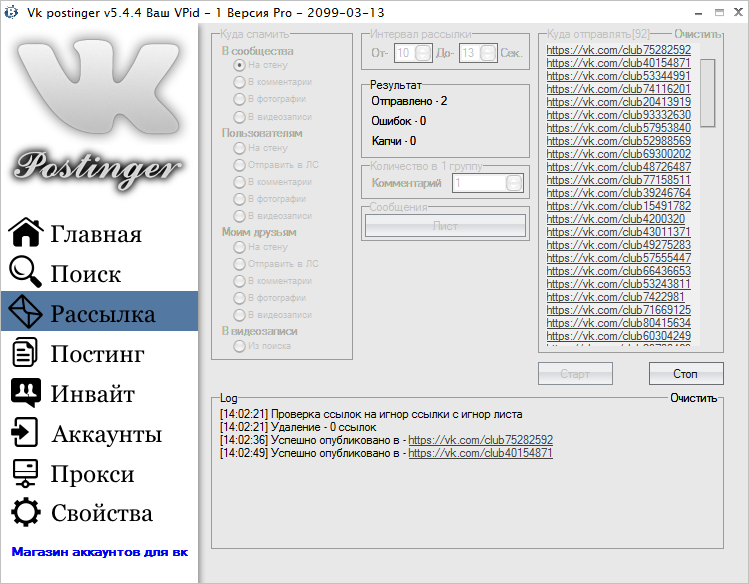Select list entry club53344991
The width and height of the screenshot is (749, 584).
[619, 76]
